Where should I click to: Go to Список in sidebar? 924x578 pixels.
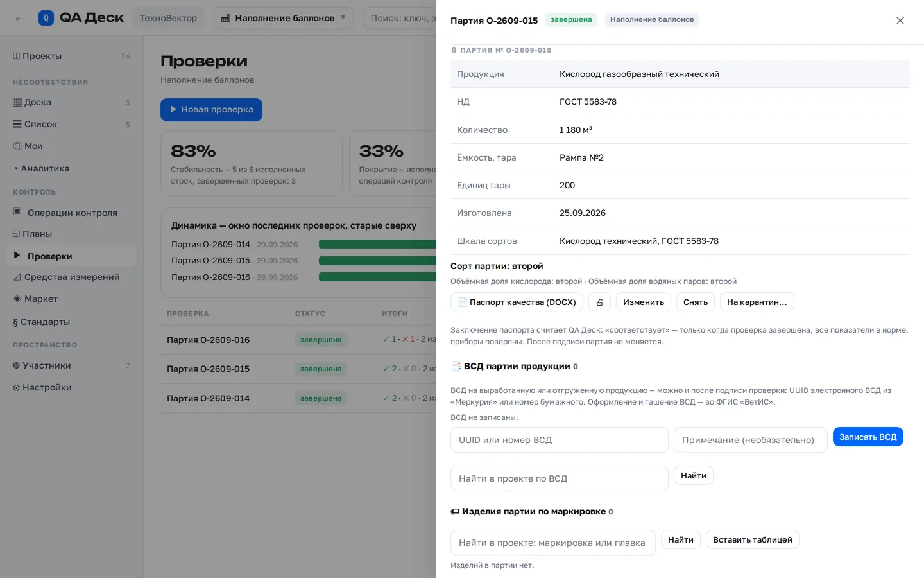pyautogui.click(x=71, y=124)
